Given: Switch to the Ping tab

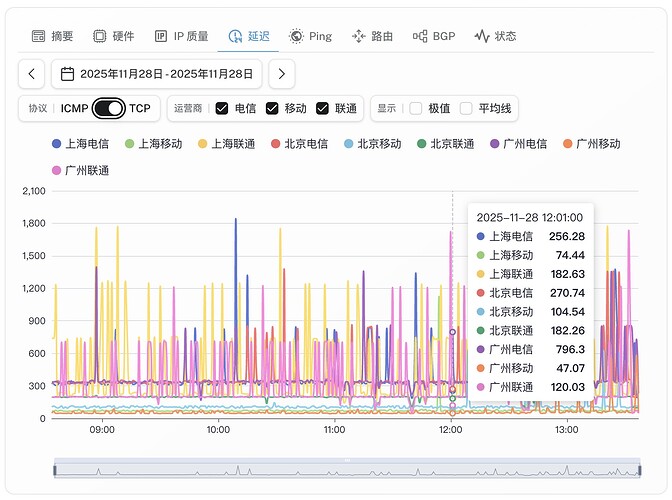Looking at the screenshot, I should 311,36.
